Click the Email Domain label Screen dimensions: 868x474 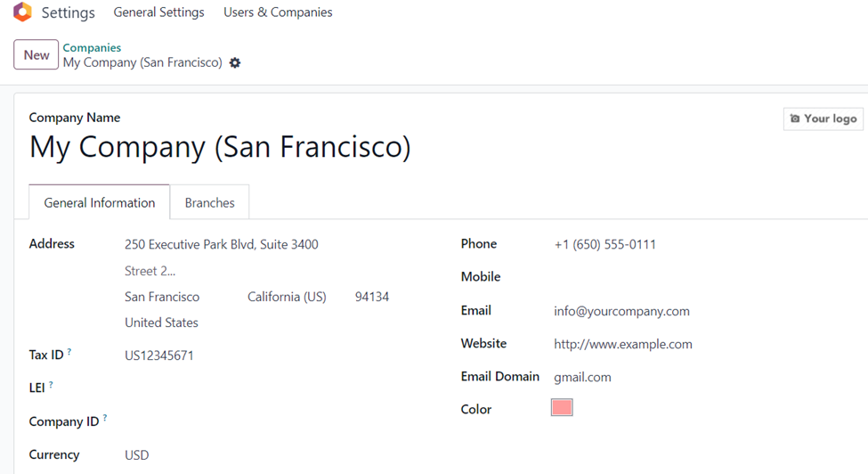[499, 377]
